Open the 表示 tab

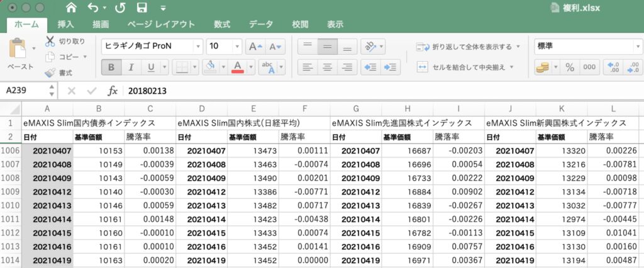[x=335, y=25]
